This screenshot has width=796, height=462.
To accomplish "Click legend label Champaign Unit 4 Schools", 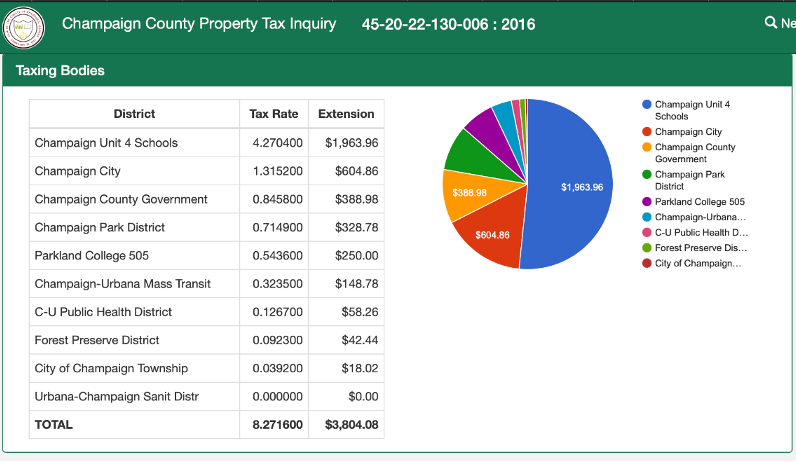I will pyautogui.click(x=692, y=110).
